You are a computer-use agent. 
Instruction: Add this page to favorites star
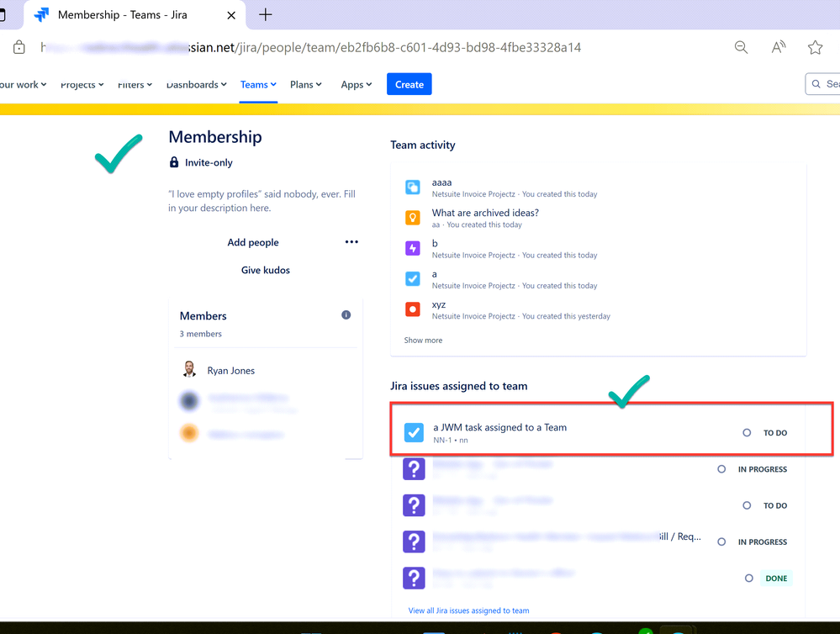pos(815,47)
